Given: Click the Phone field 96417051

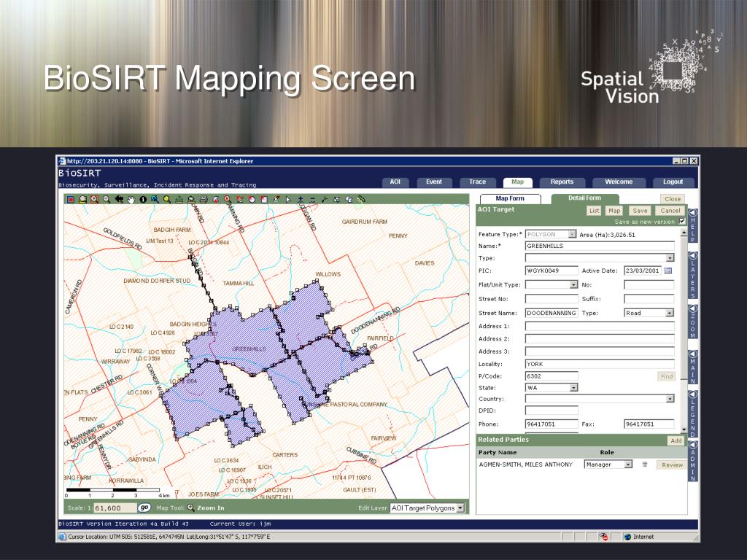Looking at the screenshot, I should point(551,424).
